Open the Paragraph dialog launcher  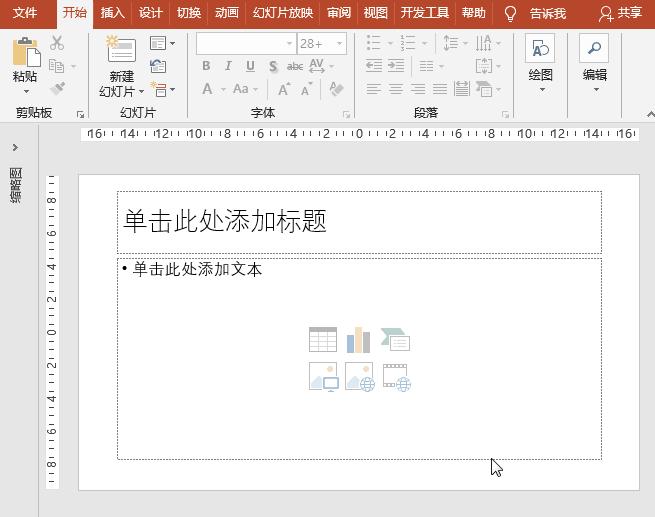pos(505,114)
